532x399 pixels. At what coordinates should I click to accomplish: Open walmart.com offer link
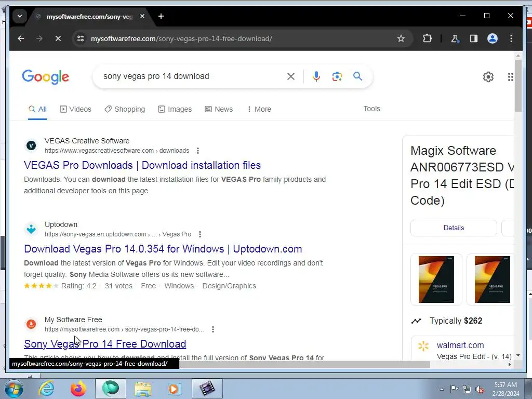point(460,345)
